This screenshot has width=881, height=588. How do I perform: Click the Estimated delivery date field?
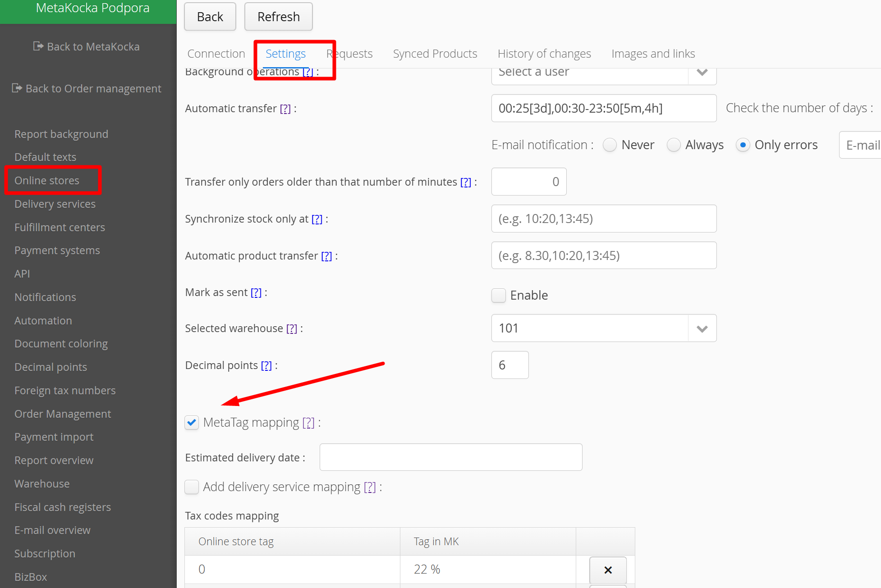pos(450,457)
